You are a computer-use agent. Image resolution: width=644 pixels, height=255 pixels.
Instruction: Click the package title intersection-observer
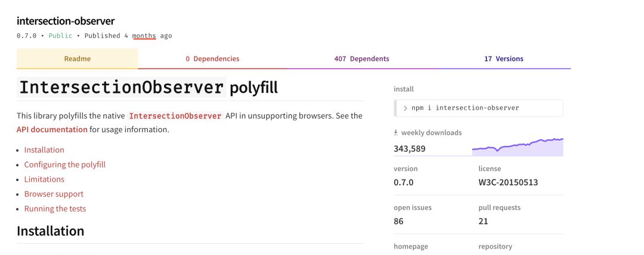click(x=66, y=21)
